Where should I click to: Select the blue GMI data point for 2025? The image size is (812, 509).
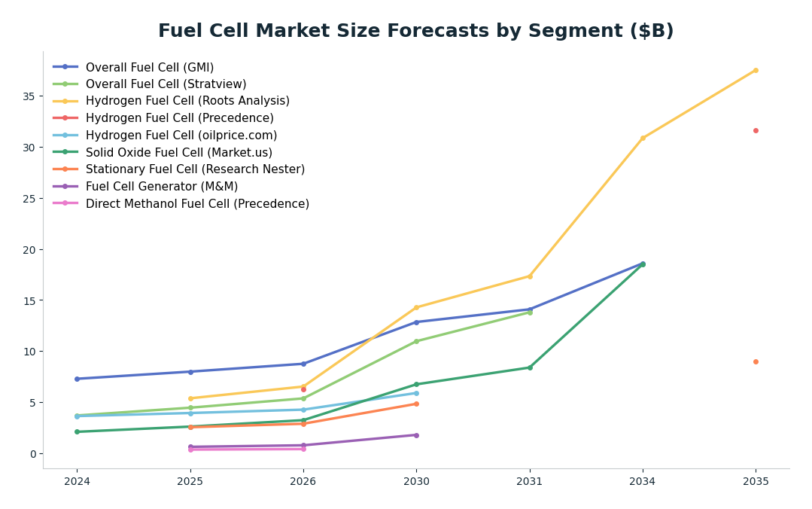190,372
